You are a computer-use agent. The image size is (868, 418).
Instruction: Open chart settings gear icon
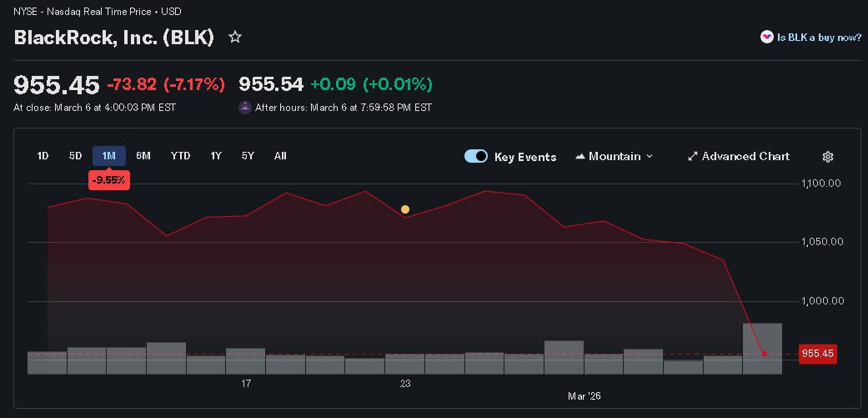(x=827, y=157)
